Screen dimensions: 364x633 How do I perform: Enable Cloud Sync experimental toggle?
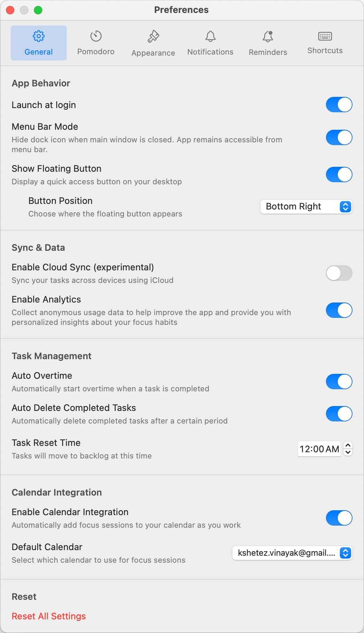(339, 273)
